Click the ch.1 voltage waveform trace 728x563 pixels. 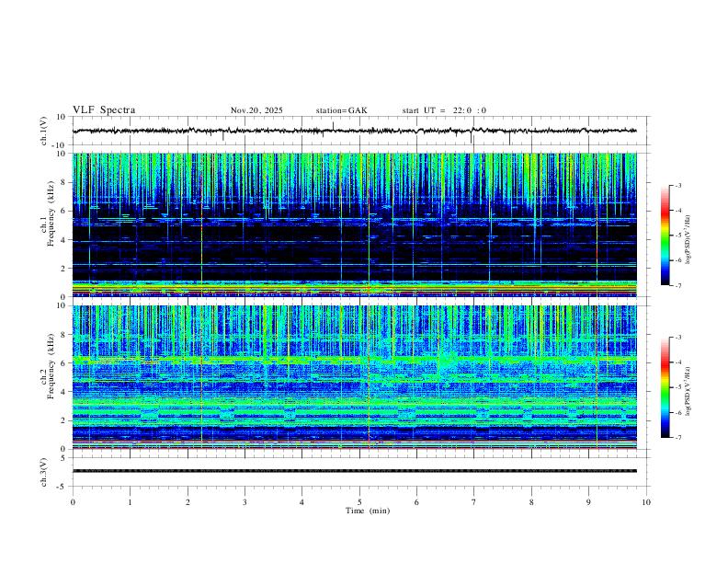tap(354, 131)
